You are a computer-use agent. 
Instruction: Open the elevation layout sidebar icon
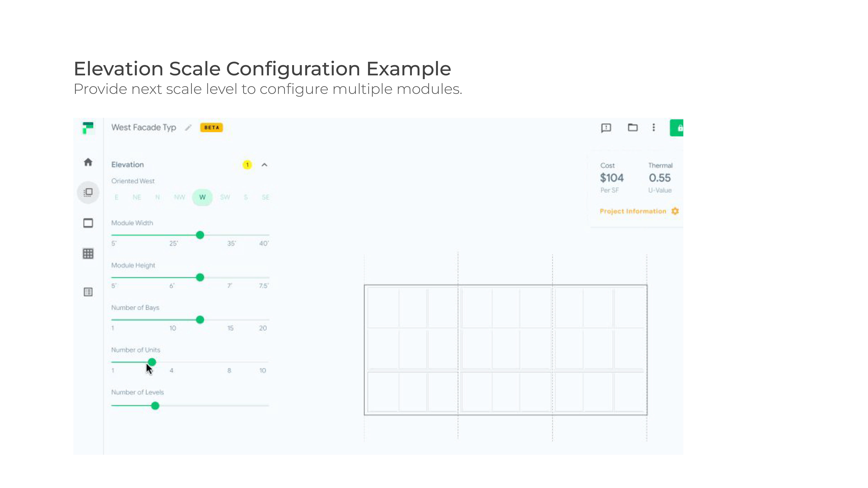pos(88,192)
